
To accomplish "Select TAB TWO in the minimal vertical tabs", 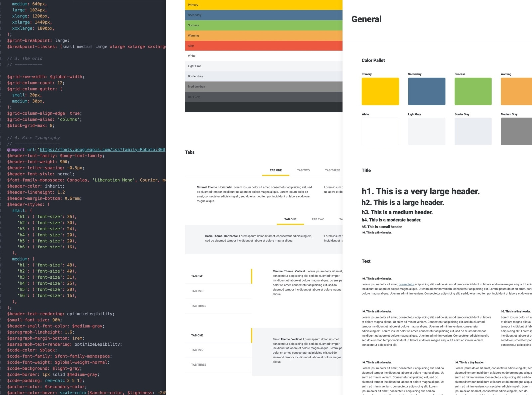I will (x=198, y=291).
